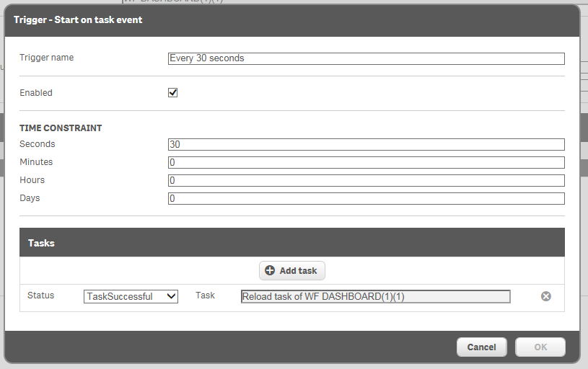Viewport: 588px width, 369px height.
Task: Click the 'Trigger name' label
Action: click(46, 58)
